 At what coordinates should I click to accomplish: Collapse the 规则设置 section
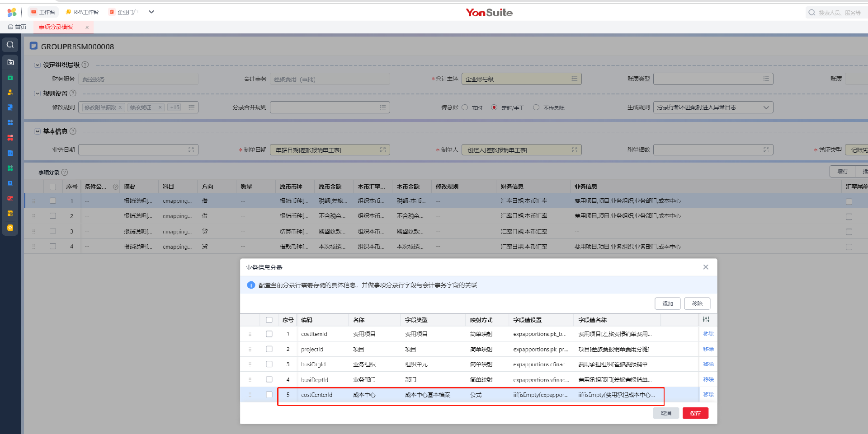click(x=38, y=93)
